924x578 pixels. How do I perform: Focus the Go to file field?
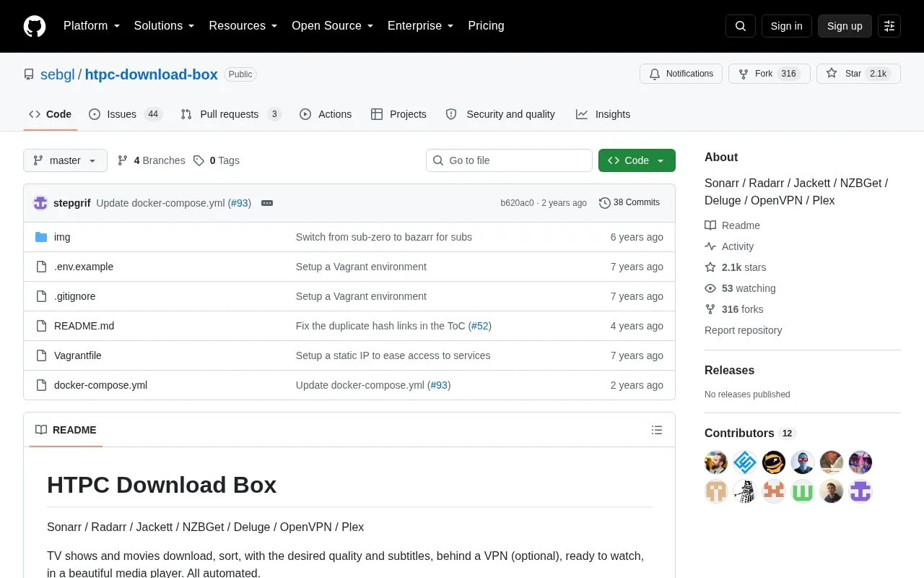pyautogui.click(x=509, y=160)
